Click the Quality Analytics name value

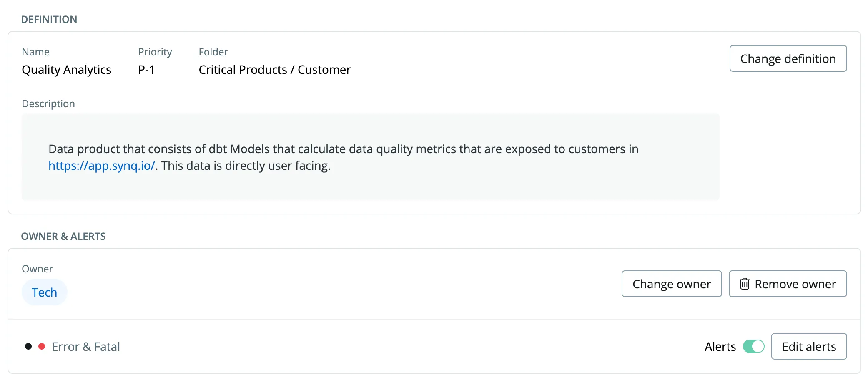pyautogui.click(x=66, y=70)
